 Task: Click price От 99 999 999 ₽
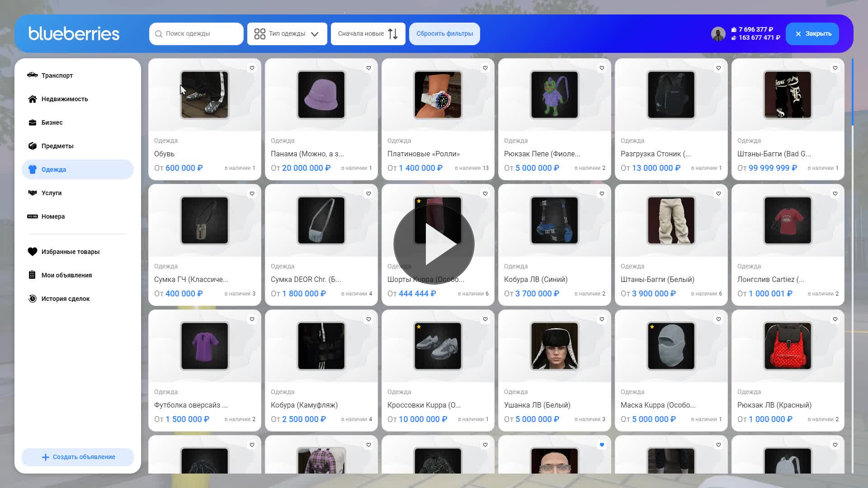[767, 168]
